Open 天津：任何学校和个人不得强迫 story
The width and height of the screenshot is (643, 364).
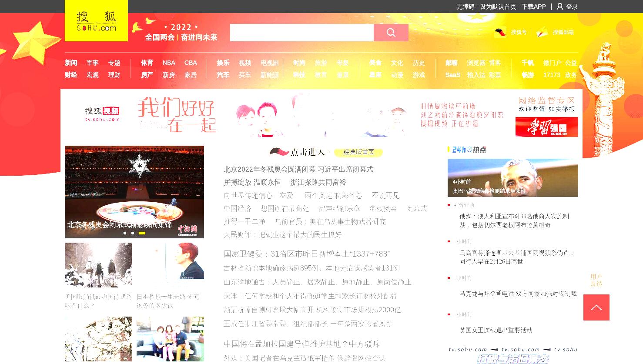pos(310,296)
